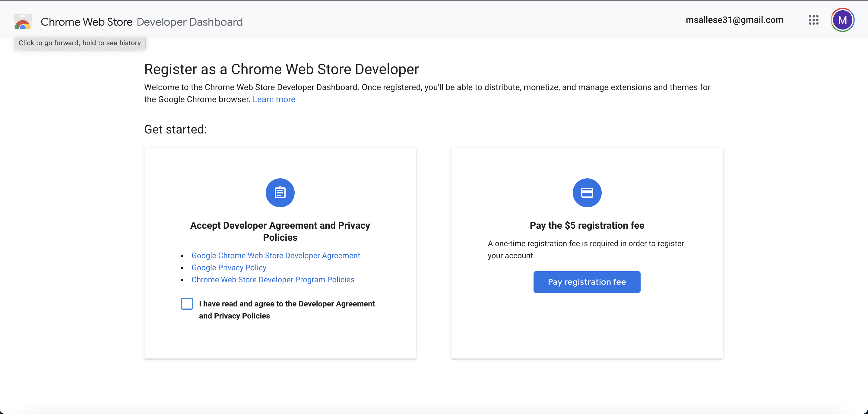This screenshot has height=414, width=868.
Task: Click the Chrome Web Store title text
Action: pos(87,22)
